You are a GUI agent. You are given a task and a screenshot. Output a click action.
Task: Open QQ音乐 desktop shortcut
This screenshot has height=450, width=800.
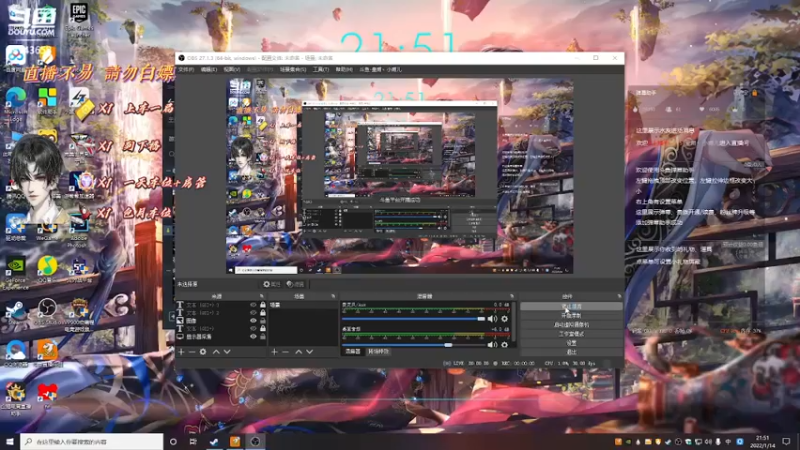point(47,269)
